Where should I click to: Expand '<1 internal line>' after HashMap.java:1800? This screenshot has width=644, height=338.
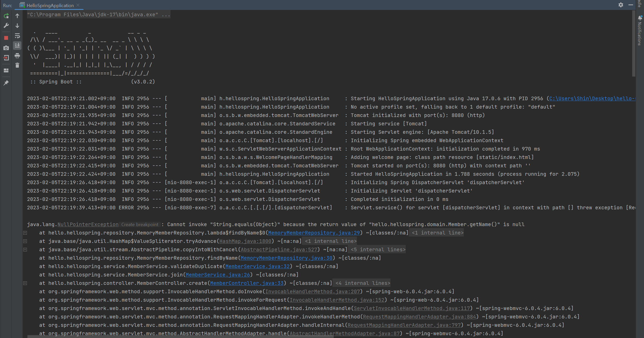tap(329, 241)
